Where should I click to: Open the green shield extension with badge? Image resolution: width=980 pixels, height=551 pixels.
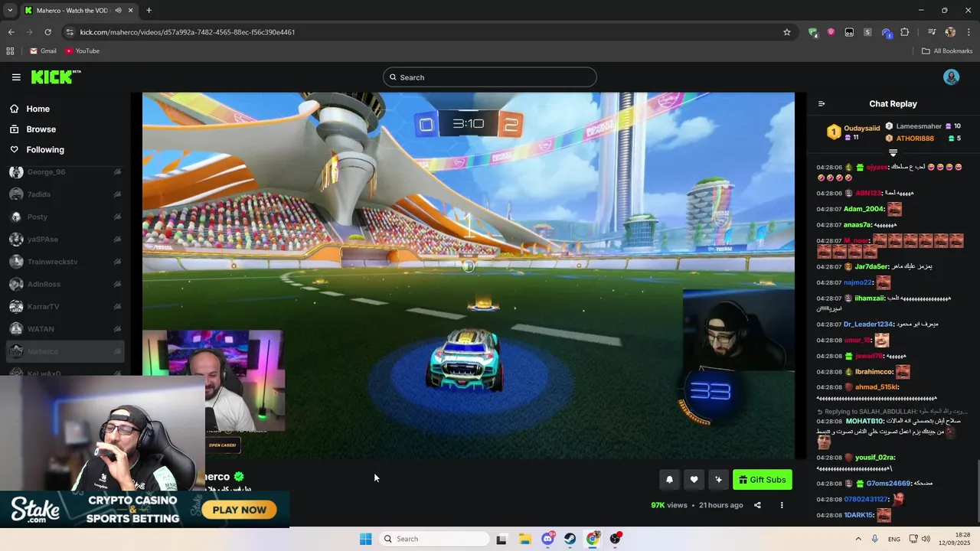[x=812, y=32]
